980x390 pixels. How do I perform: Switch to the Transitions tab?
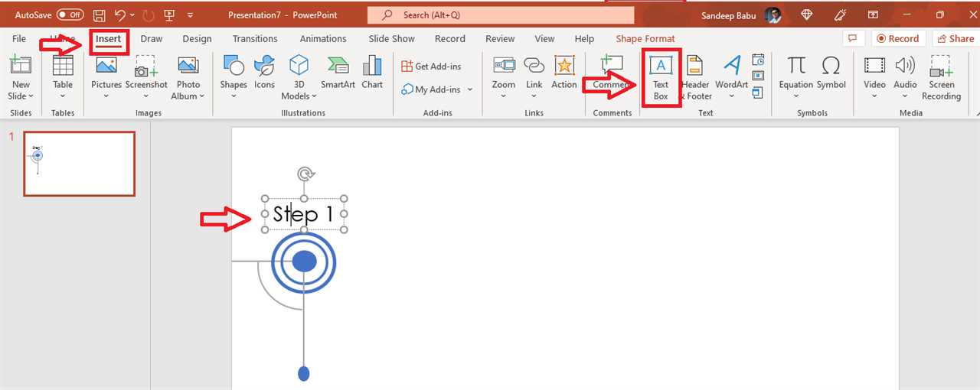[x=255, y=39]
